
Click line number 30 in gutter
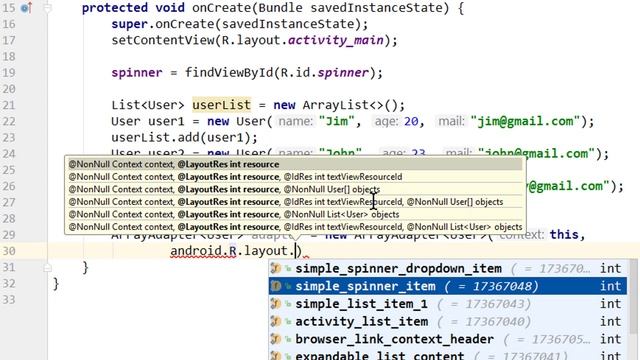tap(9, 251)
